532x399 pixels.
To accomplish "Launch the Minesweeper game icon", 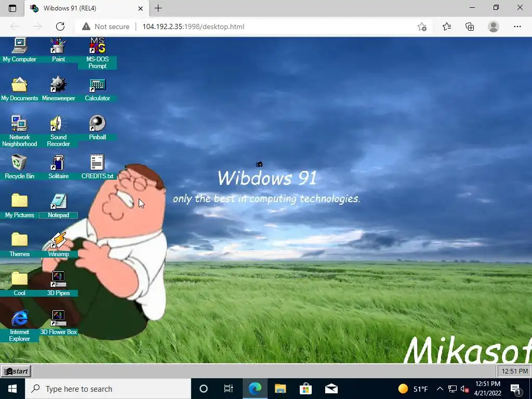I will (x=58, y=89).
